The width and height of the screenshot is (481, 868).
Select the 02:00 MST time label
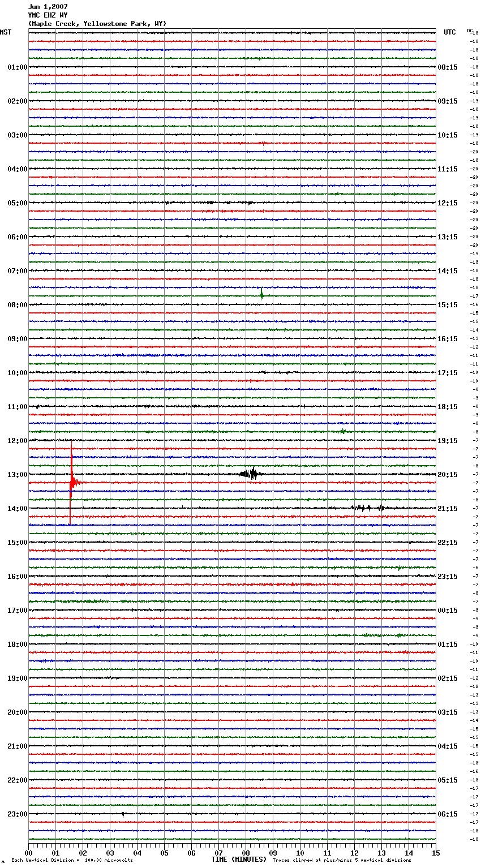pos(17,101)
